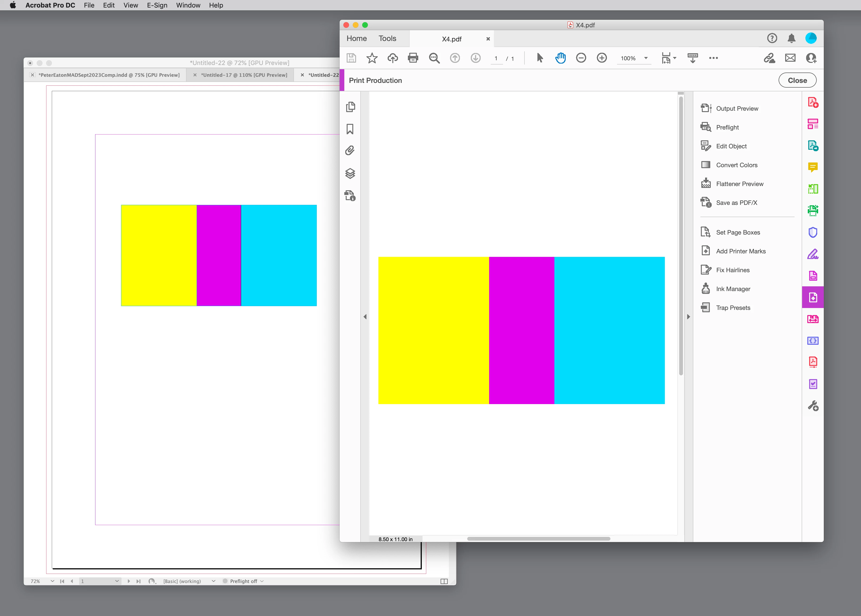Show the Bookmarks panel

pyautogui.click(x=350, y=129)
